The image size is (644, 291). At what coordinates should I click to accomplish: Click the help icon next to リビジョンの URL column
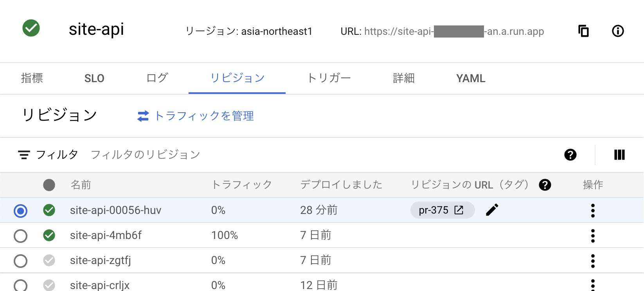(x=545, y=185)
